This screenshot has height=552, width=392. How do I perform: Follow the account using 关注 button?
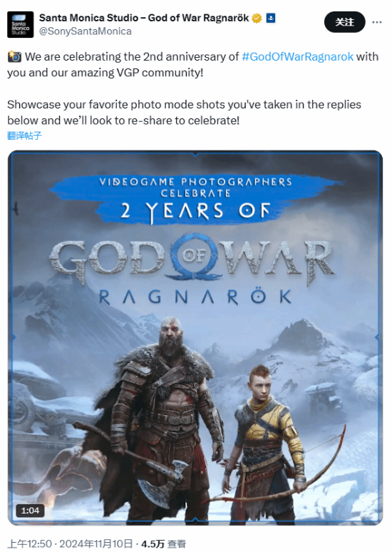(x=344, y=22)
